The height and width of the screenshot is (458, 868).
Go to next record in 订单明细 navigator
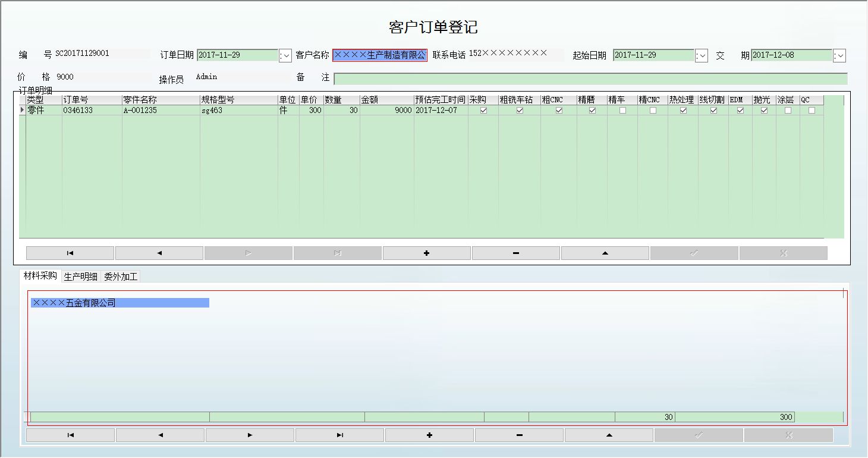pyautogui.click(x=249, y=253)
